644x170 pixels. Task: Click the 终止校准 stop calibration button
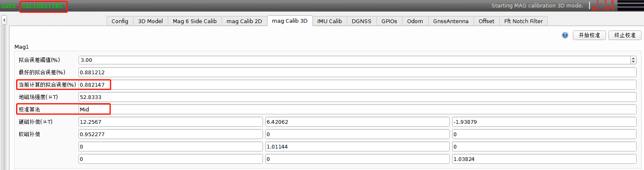pos(625,35)
